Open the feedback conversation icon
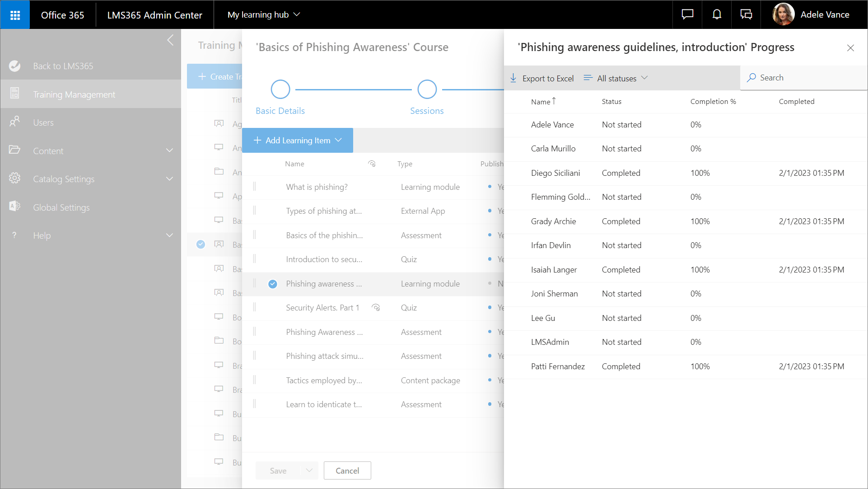868x489 pixels. pos(746,14)
